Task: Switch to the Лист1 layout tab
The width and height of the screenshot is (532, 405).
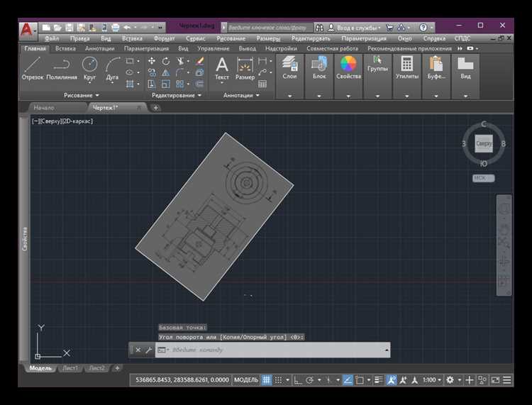Action: 70,368
